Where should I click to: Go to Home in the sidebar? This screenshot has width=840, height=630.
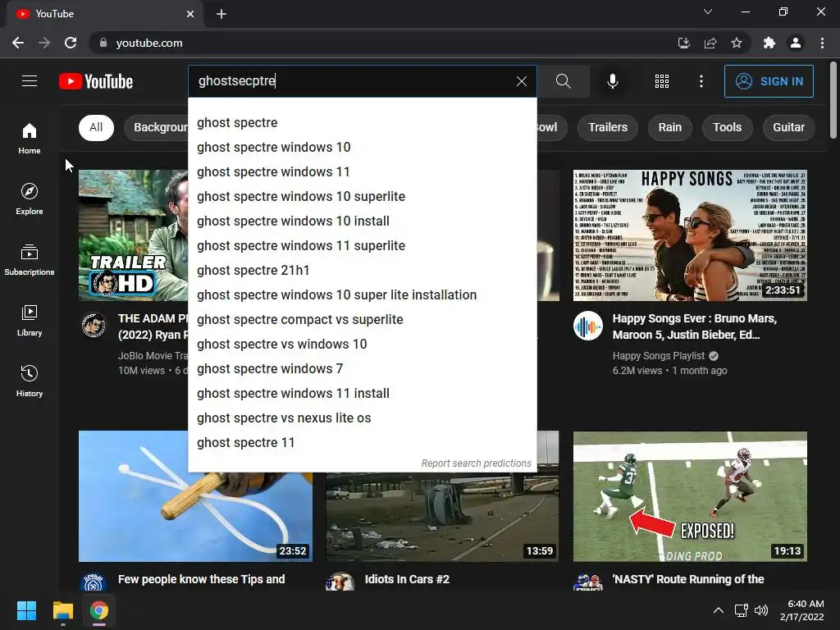[x=30, y=138]
